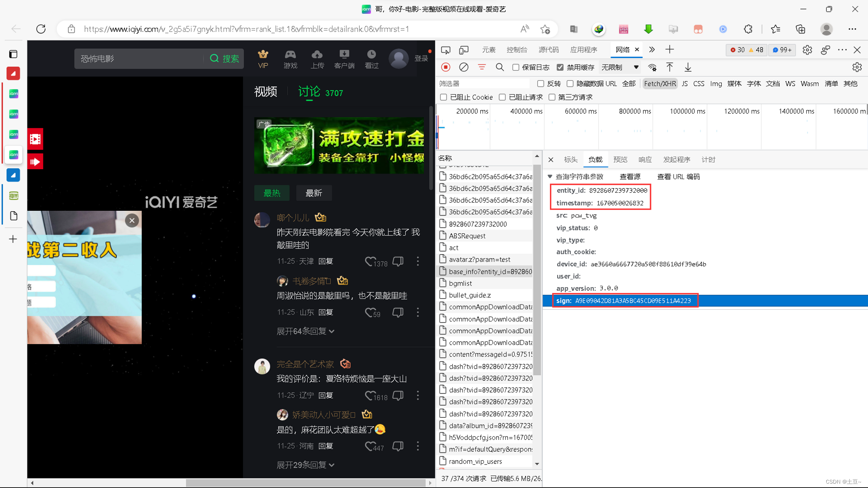868x488 pixels.
Task: Expand 展开64条回复 replies
Action: tap(306, 331)
